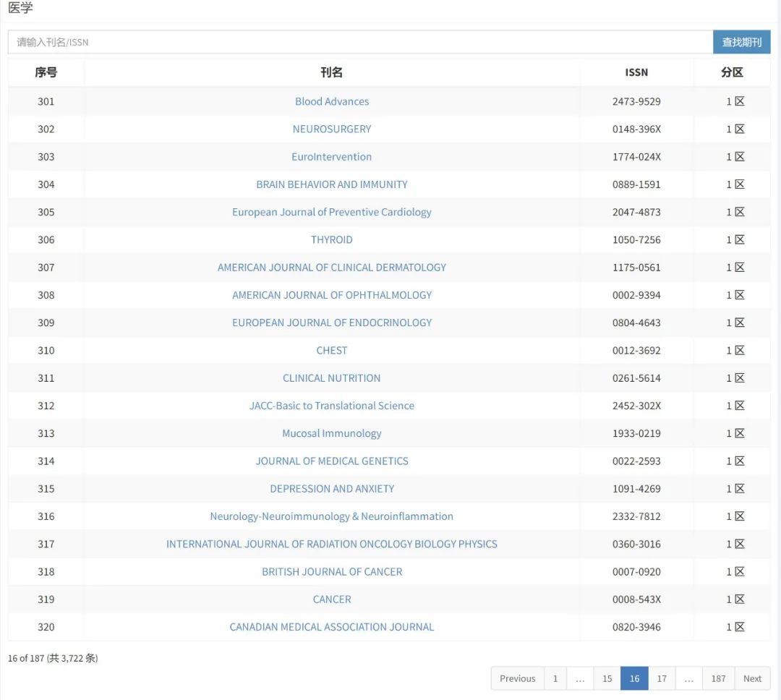Image resolution: width=781 pixels, height=700 pixels.
Task: Open the Mucosal Immunology journal
Action: [x=332, y=434]
